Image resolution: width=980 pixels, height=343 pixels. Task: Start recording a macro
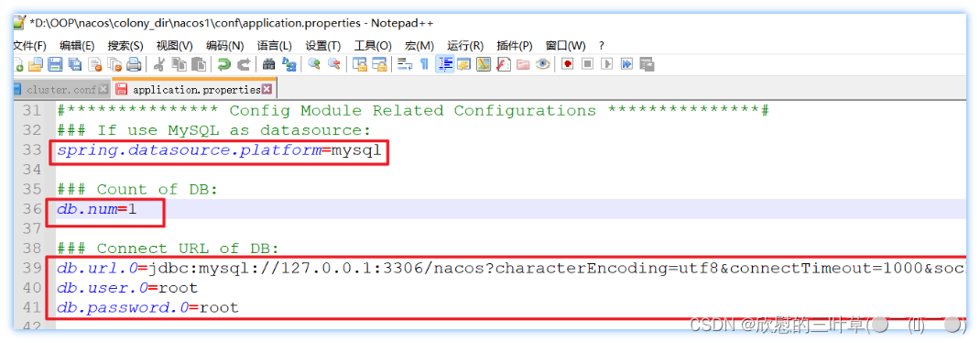[x=568, y=64]
